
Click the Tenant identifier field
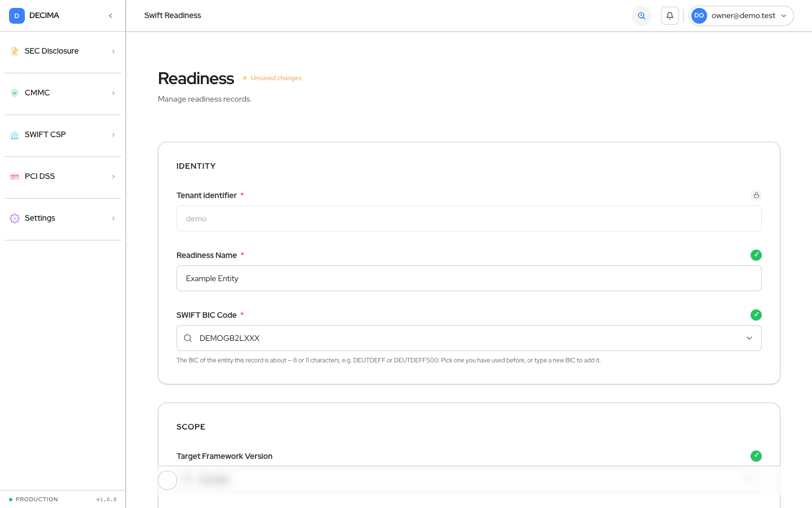[x=469, y=218]
